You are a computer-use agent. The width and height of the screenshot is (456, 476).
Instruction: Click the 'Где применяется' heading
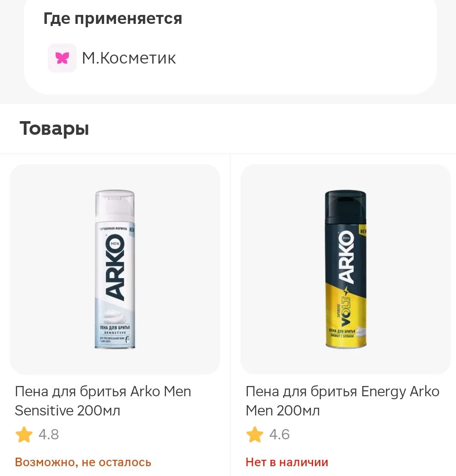coord(113,19)
